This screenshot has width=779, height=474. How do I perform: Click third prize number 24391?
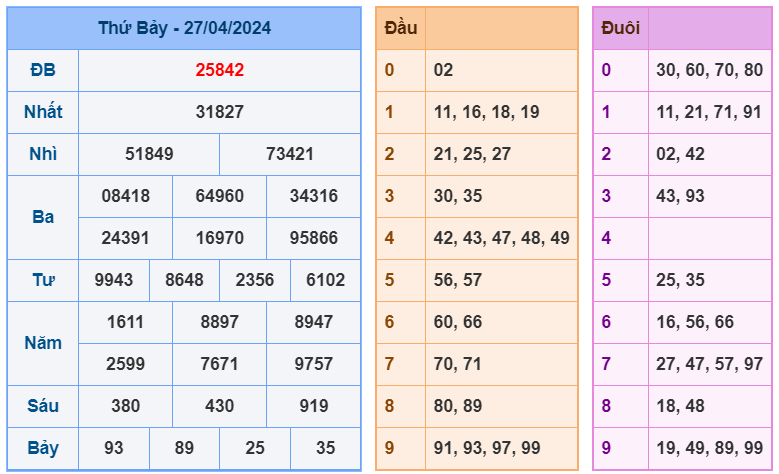pyautogui.click(x=126, y=238)
